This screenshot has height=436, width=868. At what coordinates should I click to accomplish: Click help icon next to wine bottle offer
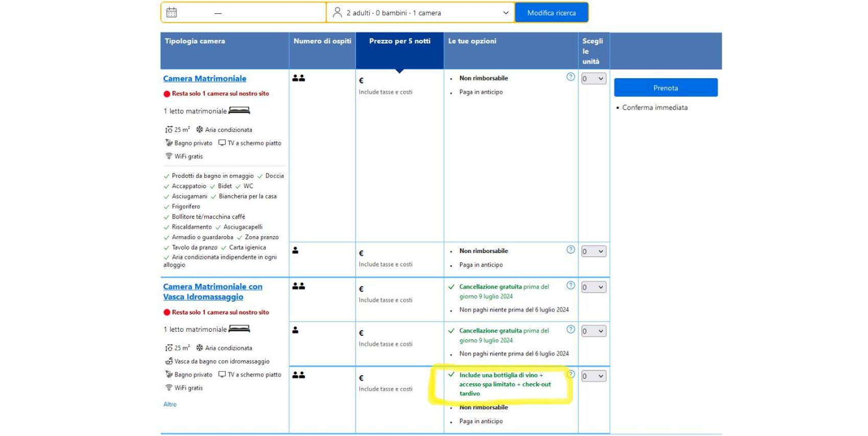(x=571, y=374)
